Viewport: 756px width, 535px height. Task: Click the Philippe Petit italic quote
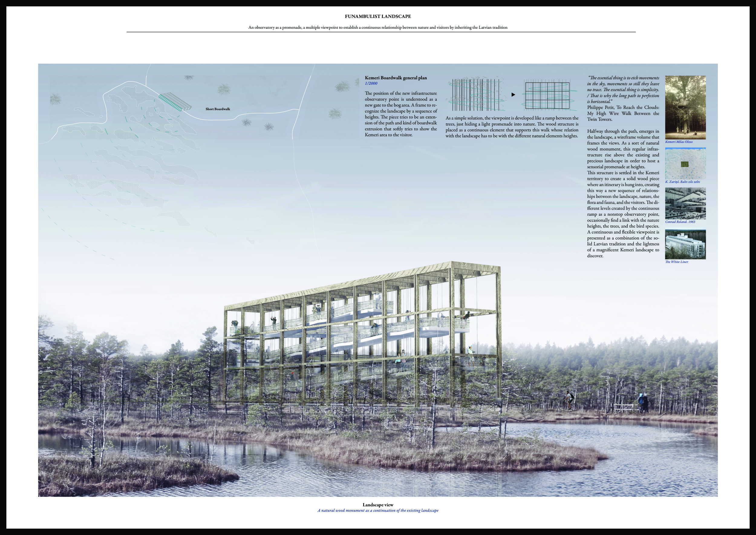pyautogui.click(x=623, y=90)
